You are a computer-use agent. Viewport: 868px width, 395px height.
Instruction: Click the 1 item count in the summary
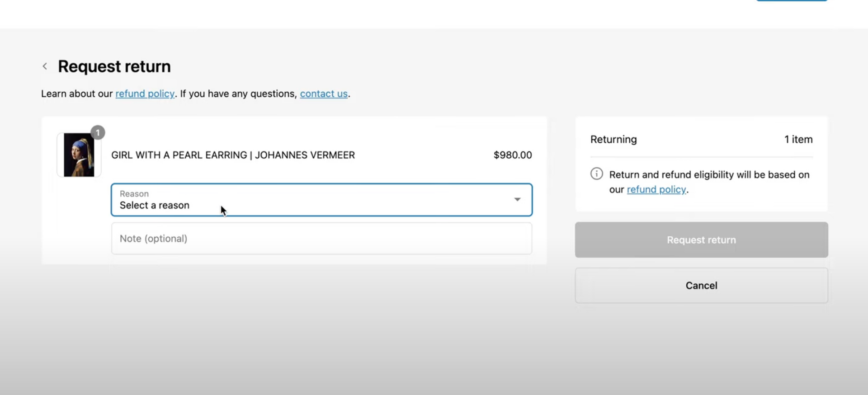pyautogui.click(x=798, y=139)
